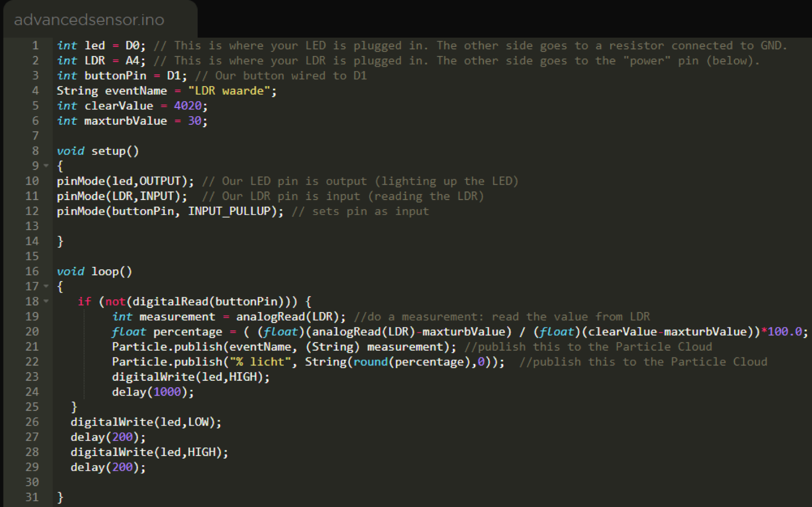Click line number 31 in the gutter
This screenshot has height=507, width=812.
pyautogui.click(x=32, y=497)
